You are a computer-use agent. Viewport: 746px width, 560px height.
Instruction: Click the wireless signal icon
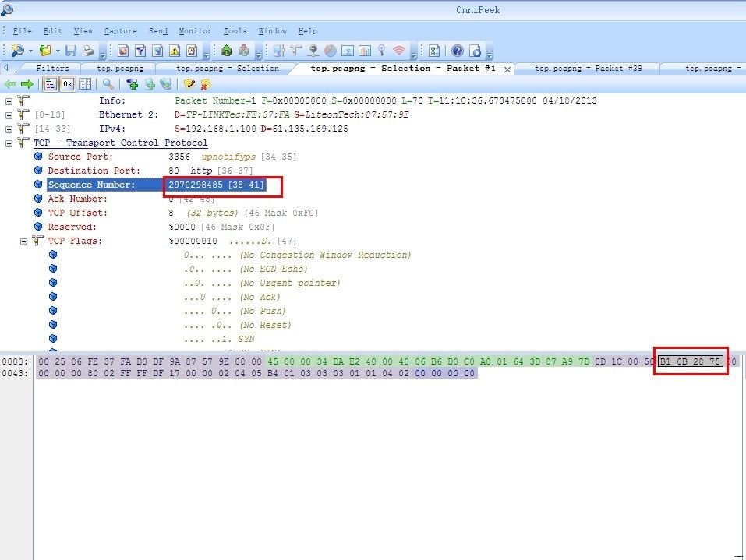[399, 51]
